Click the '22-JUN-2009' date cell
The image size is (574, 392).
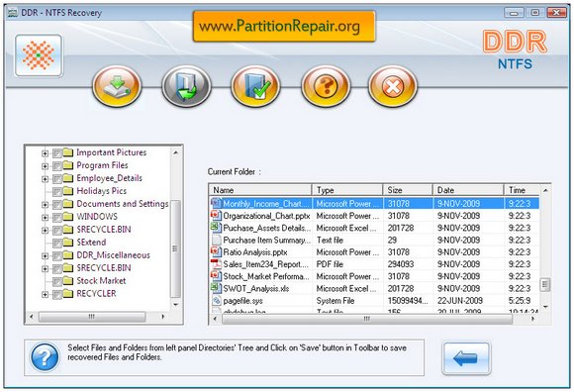[x=460, y=301]
